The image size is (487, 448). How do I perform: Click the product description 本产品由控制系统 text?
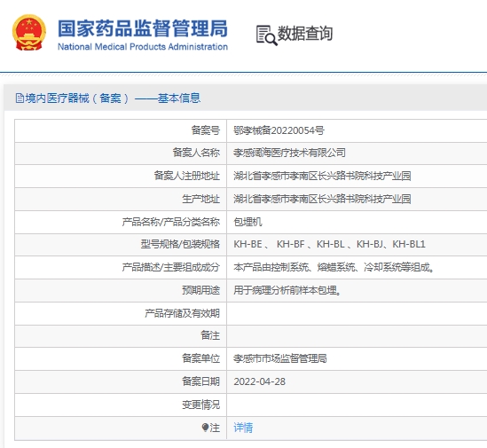tap(334, 267)
